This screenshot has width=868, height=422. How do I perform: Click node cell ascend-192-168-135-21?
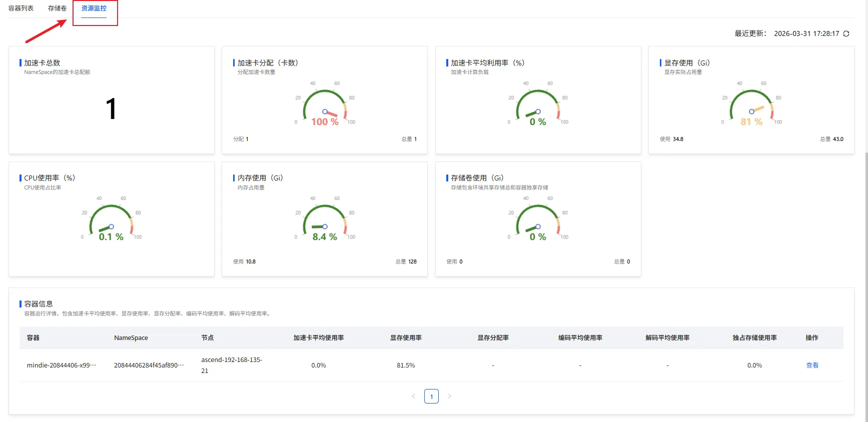coord(232,365)
